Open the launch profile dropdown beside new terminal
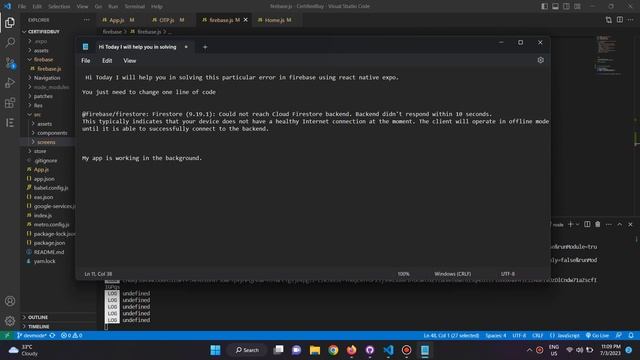640x360 pixels. (577, 224)
